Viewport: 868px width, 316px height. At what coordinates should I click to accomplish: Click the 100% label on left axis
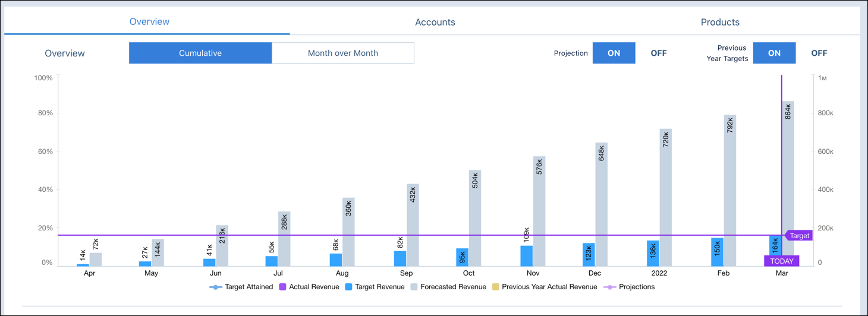(x=43, y=78)
